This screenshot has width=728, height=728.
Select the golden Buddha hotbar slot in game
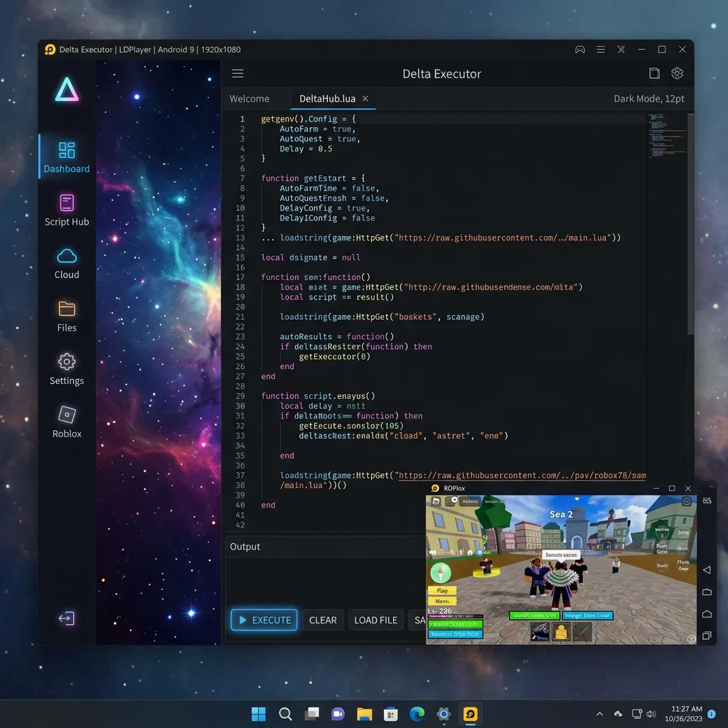[561, 632]
